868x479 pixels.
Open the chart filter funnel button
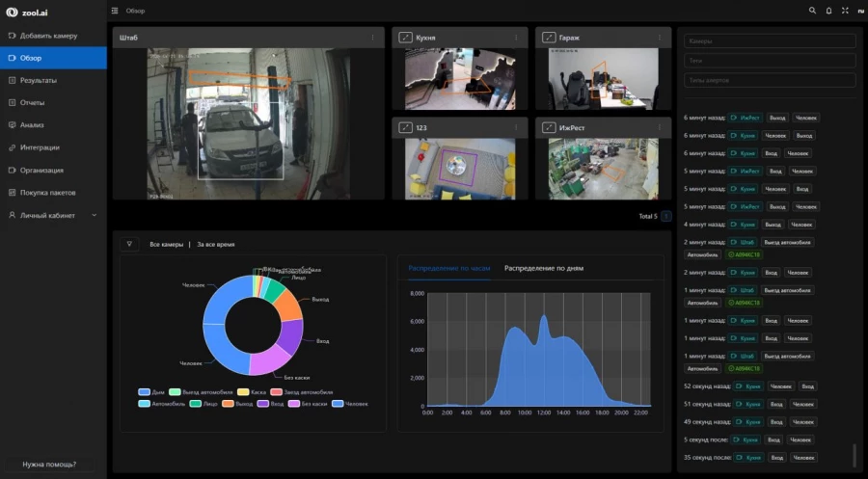point(129,244)
